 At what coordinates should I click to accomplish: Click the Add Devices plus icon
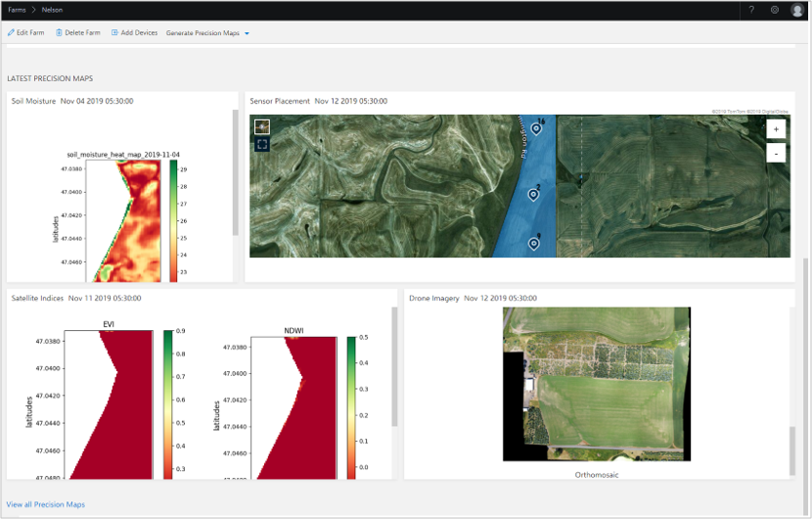(x=114, y=32)
